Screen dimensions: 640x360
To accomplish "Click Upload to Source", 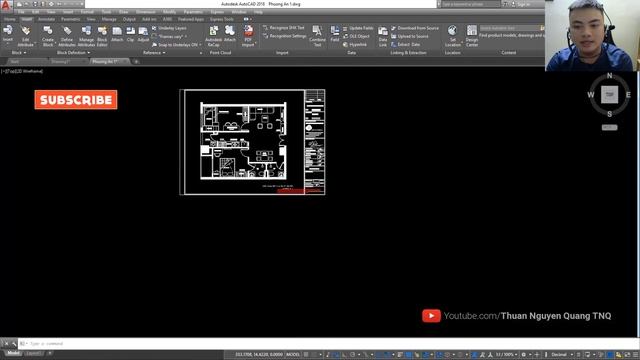I will click(x=410, y=36).
